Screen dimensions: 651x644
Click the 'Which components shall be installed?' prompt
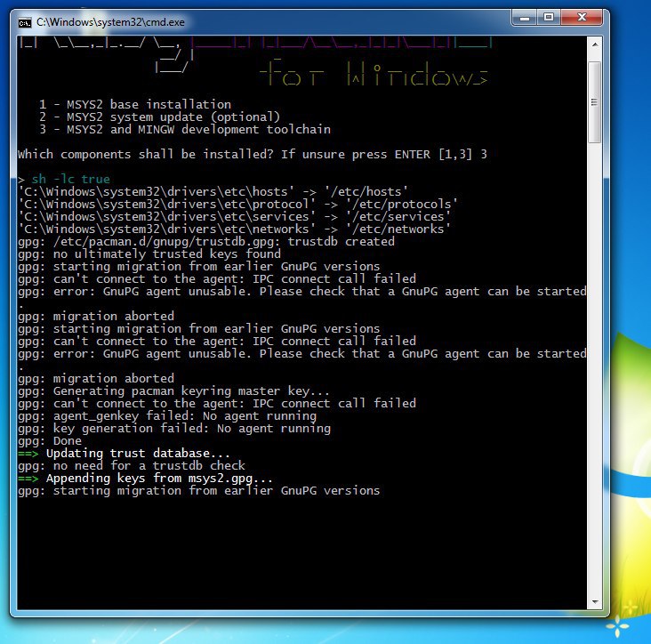click(x=252, y=155)
